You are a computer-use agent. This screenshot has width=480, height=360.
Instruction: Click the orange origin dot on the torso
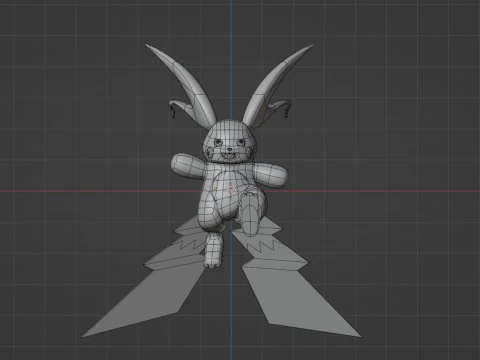(215, 189)
